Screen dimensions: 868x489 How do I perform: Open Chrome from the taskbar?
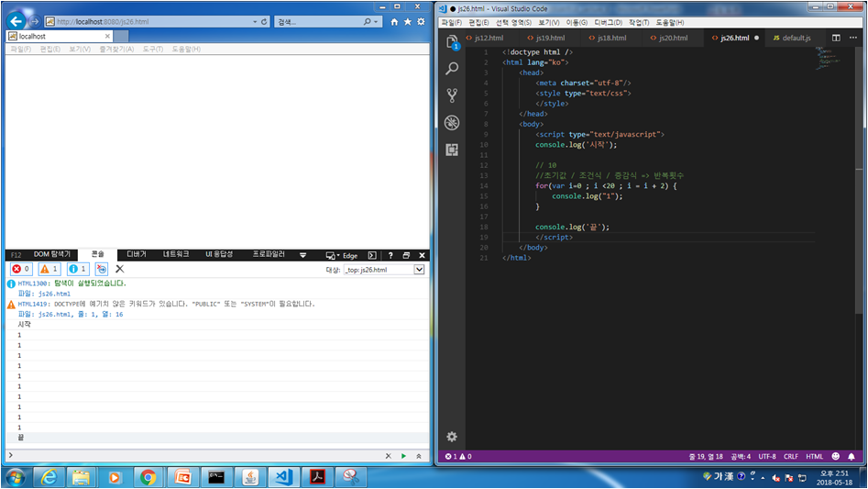148,477
